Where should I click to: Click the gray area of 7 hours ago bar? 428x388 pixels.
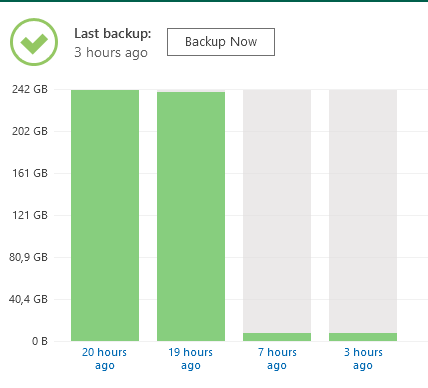tap(277, 211)
